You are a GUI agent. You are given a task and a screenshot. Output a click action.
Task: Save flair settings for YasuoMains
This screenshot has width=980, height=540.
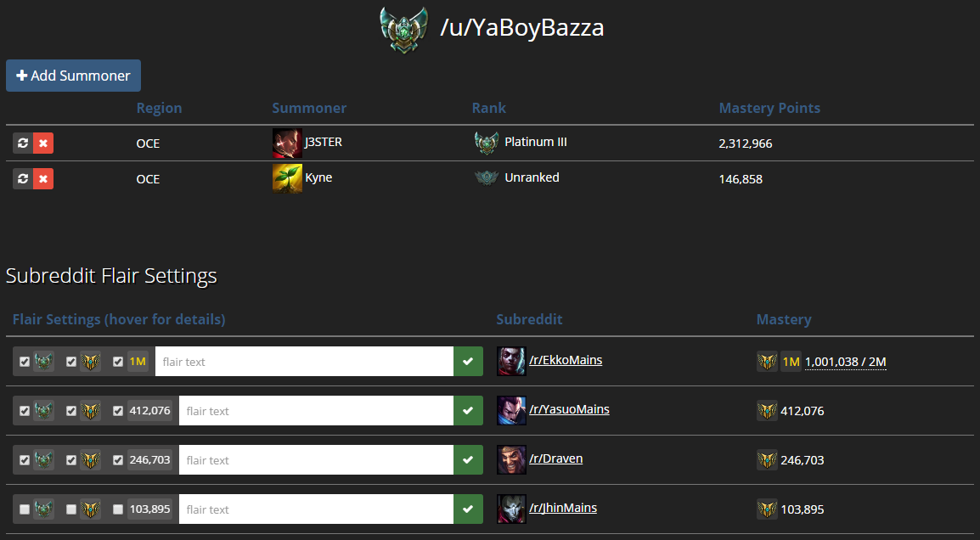[468, 411]
